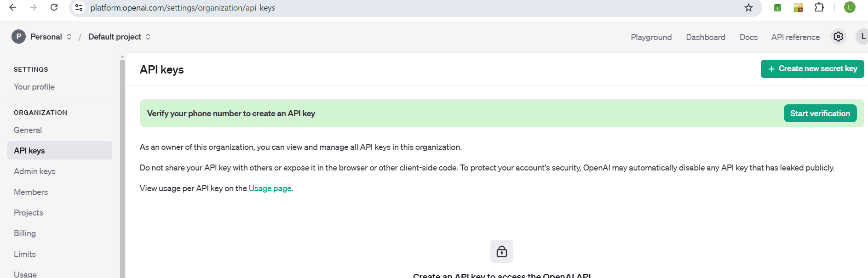Image resolution: width=868 pixels, height=278 pixels.
Task: Click the green download extension icon
Action: click(x=777, y=7)
